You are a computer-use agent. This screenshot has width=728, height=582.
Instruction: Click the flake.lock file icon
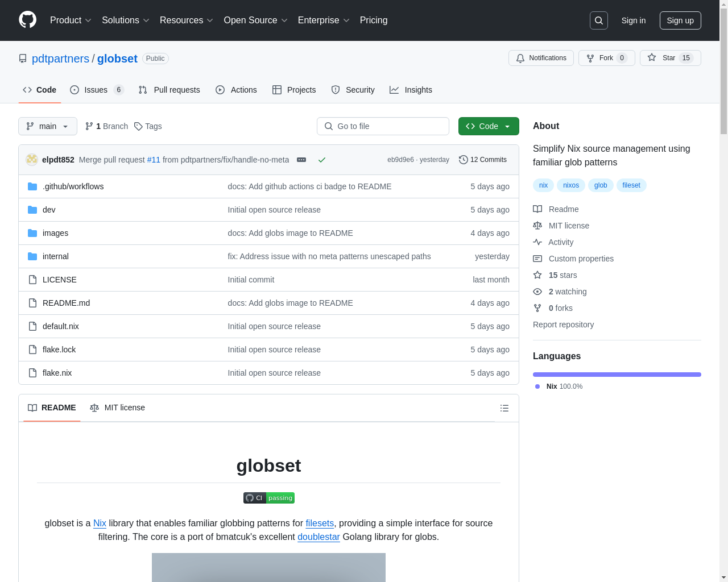[x=32, y=350]
